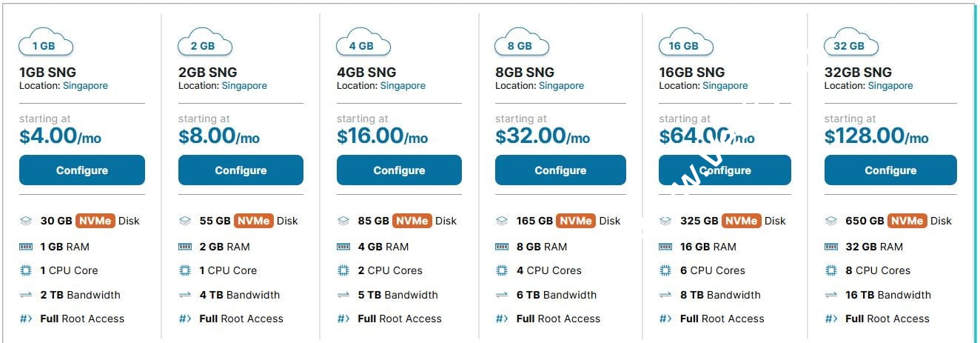Click NVMe badge in 32GB plan

coord(906,221)
